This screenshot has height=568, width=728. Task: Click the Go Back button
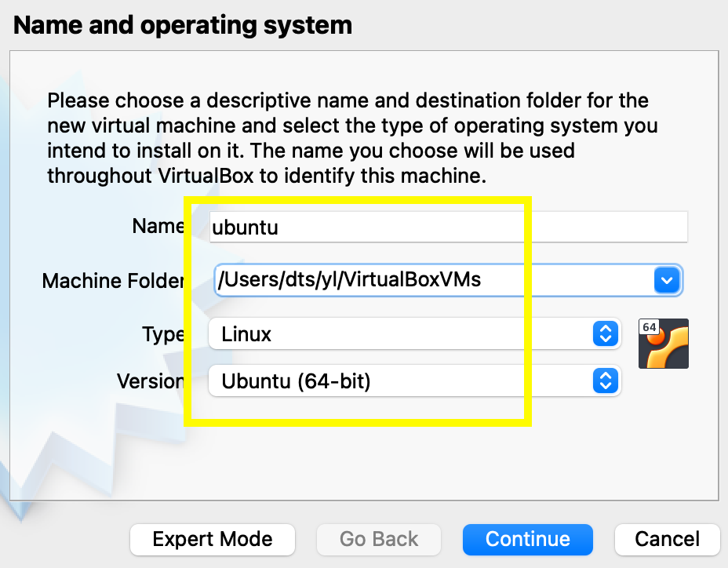pos(378,539)
